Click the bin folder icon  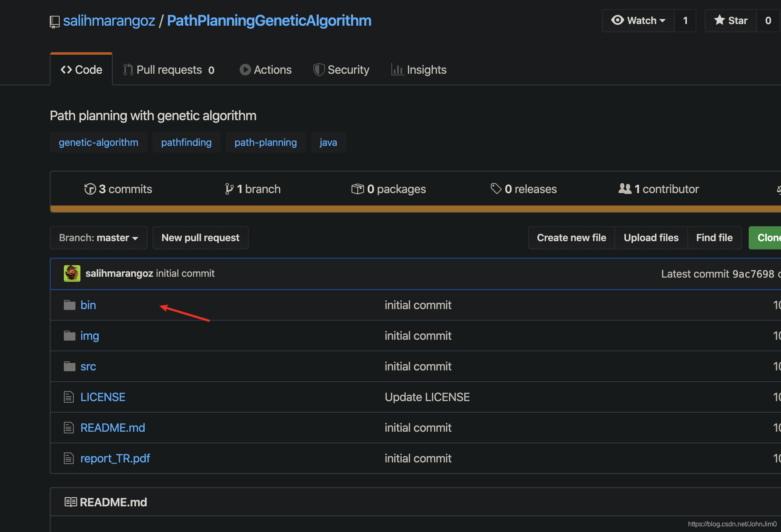pyautogui.click(x=69, y=305)
